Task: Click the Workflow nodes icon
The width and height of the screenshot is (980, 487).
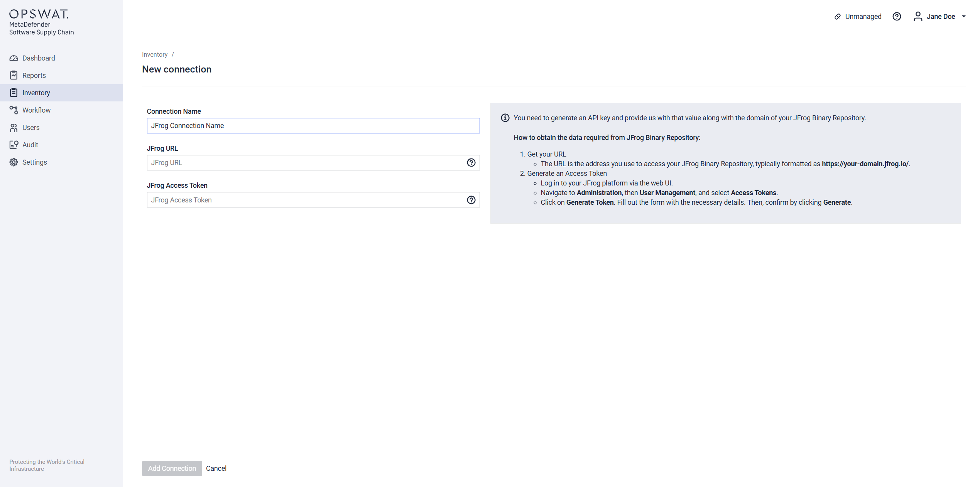Action: 14,110
